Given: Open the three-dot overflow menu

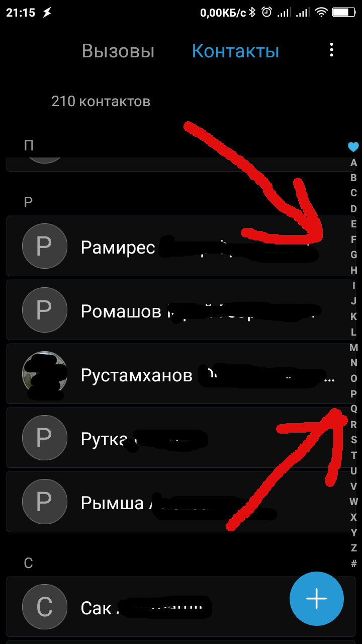Looking at the screenshot, I should [331, 50].
